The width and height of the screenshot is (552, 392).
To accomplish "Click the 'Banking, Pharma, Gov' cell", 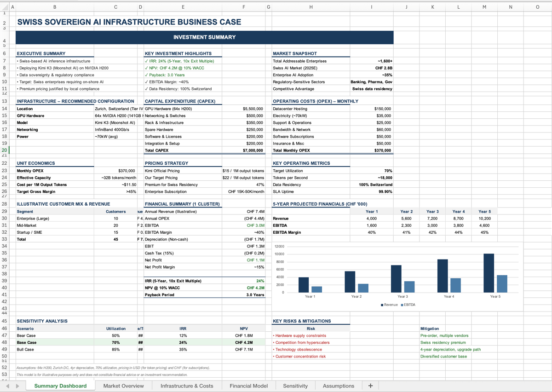I will [x=372, y=81].
